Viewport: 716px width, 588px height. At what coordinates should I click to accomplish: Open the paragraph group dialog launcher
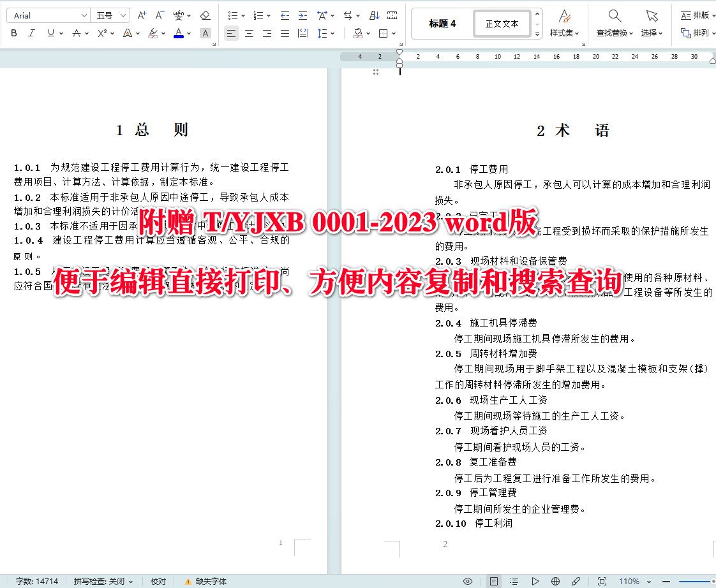[x=401, y=44]
